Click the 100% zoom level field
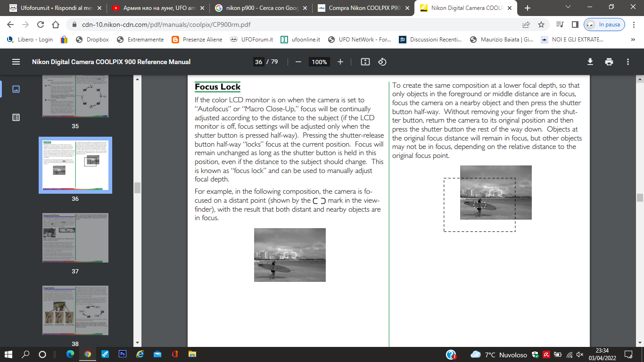The height and width of the screenshot is (362, 644). click(319, 62)
